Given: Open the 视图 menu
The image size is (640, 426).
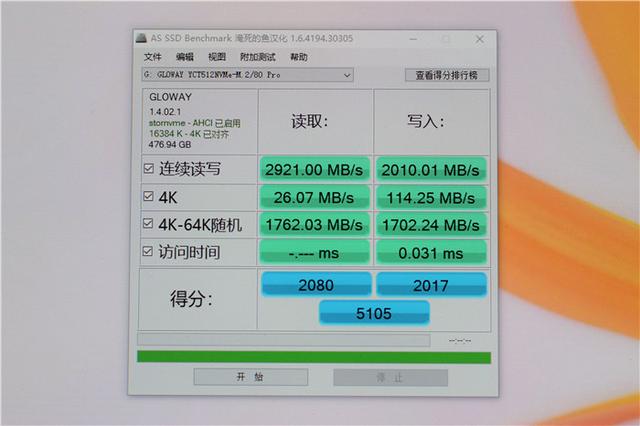Looking at the screenshot, I should point(217,57).
